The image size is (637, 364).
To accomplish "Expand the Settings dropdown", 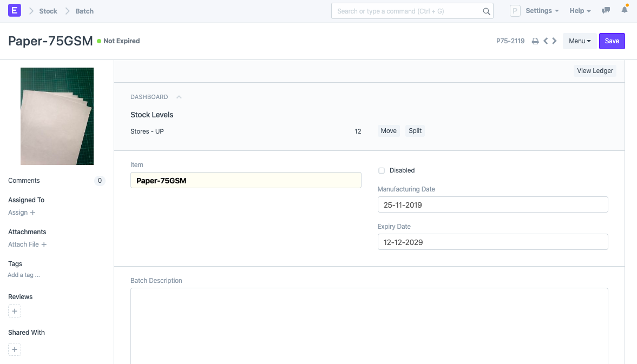I will (x=542, y=11).
